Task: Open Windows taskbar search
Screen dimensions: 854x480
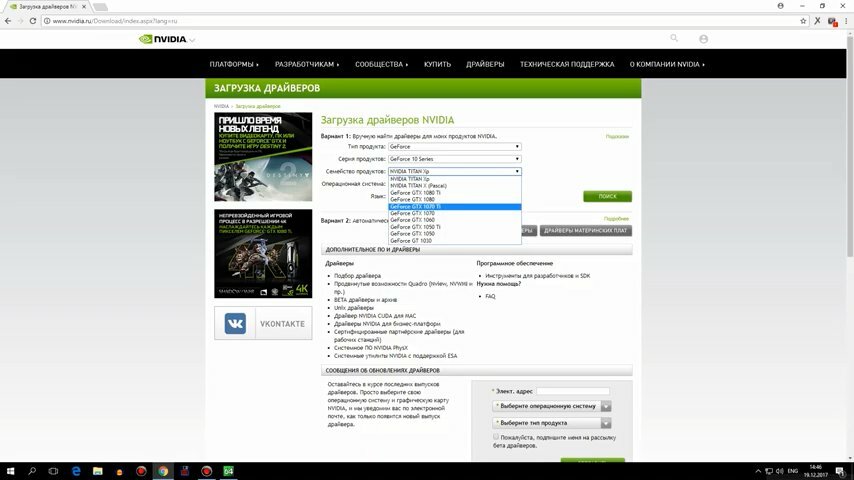Action: coord(32,471)
